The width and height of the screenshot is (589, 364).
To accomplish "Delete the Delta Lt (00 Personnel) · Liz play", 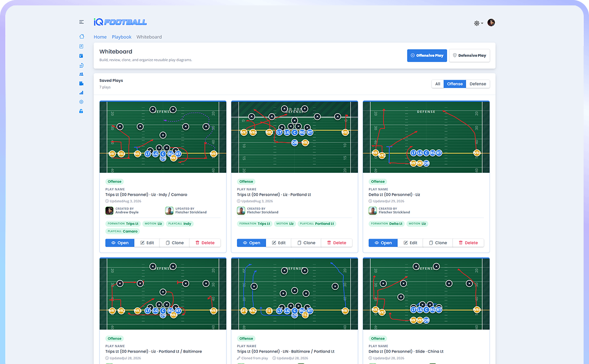I will tap(468, 243).
